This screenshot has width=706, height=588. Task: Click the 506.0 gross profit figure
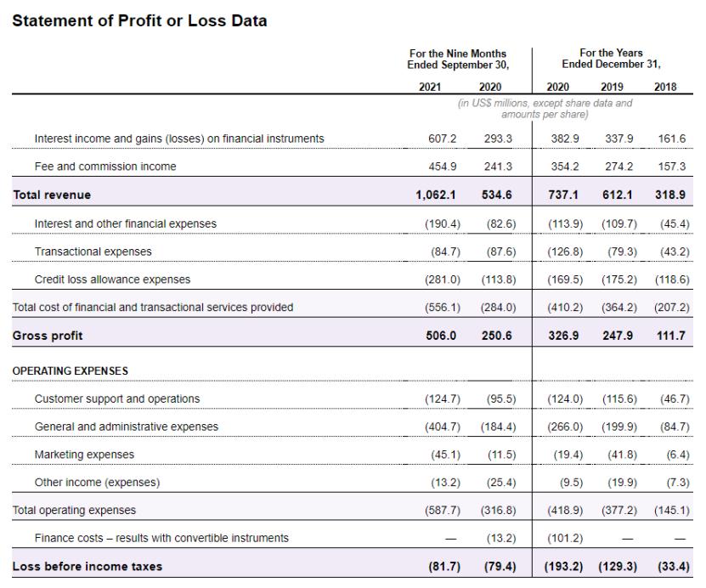point(441,336)
